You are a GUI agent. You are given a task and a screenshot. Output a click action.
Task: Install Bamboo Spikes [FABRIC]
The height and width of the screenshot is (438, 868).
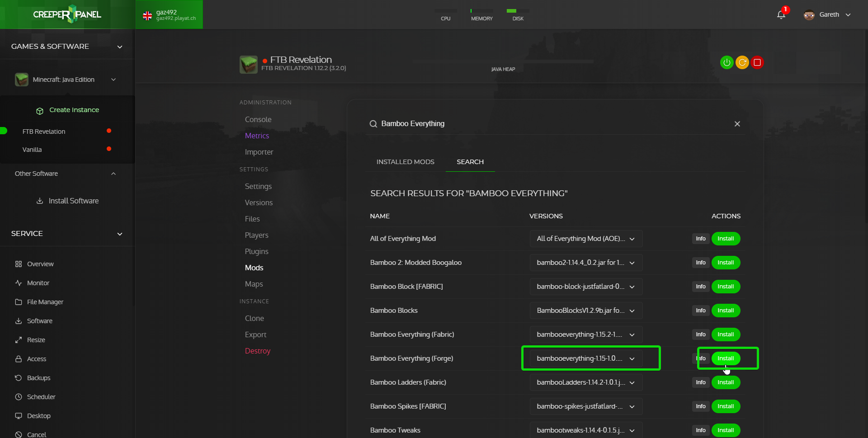coord(726,406)
